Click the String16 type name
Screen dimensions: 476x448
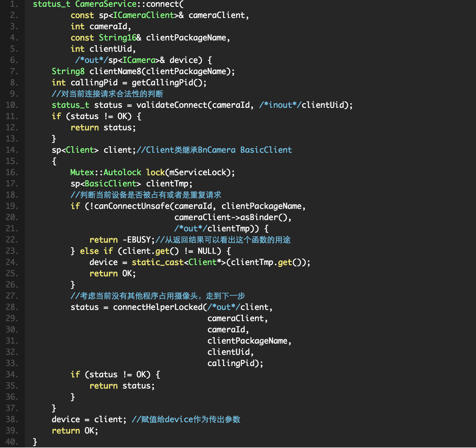point(118,38)
